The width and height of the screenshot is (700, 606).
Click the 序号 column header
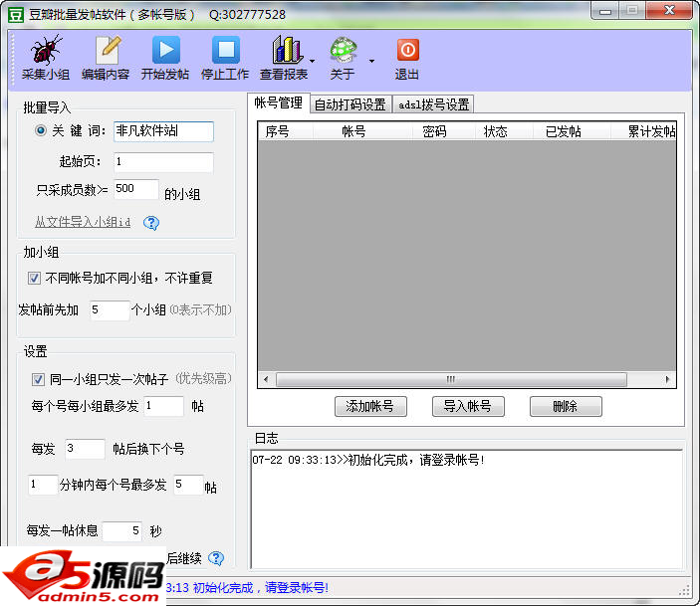click(x=285, y=131)
